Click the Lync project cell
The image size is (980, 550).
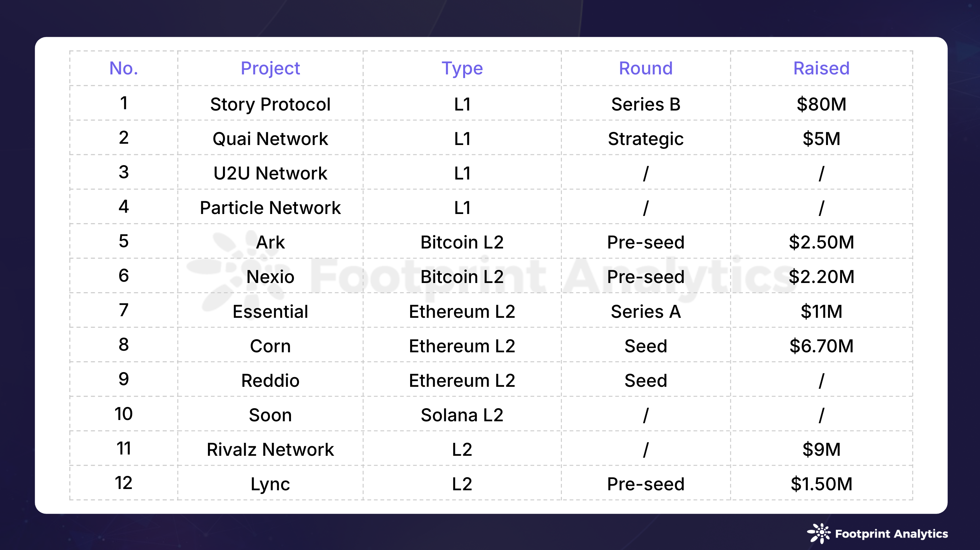270,484
